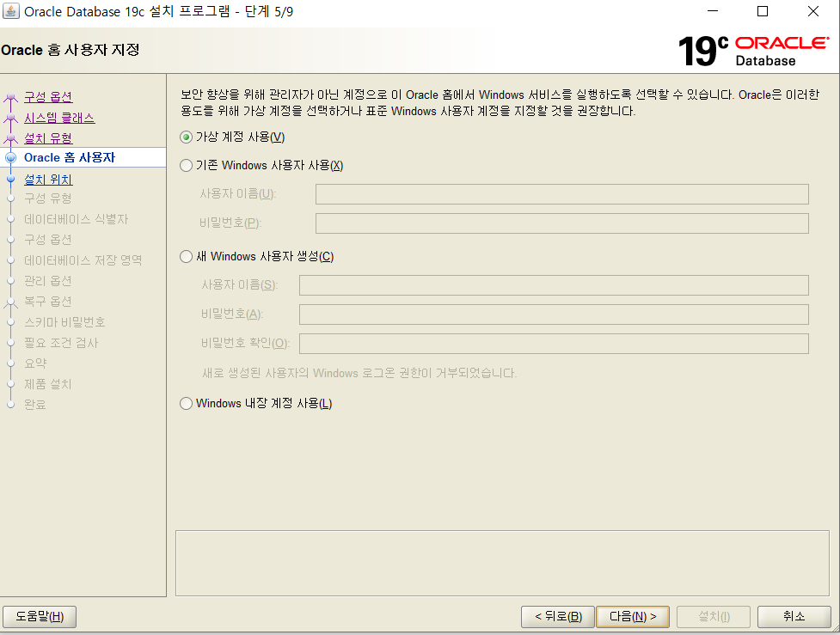Click the Oracle 19c Database logo
Screen dimensions: 840x635
pos(753,51)
